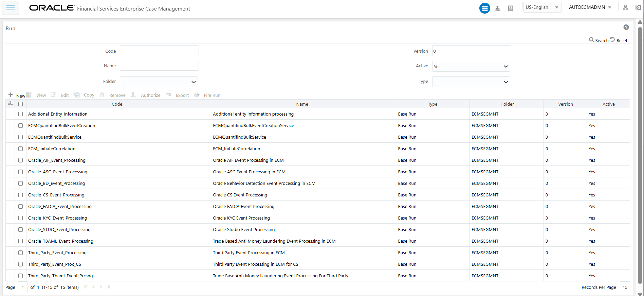The width and height of the screenshot is (644, 296).
Task: Click the Search magnifier icon
Action: click(x=591, y=40)
